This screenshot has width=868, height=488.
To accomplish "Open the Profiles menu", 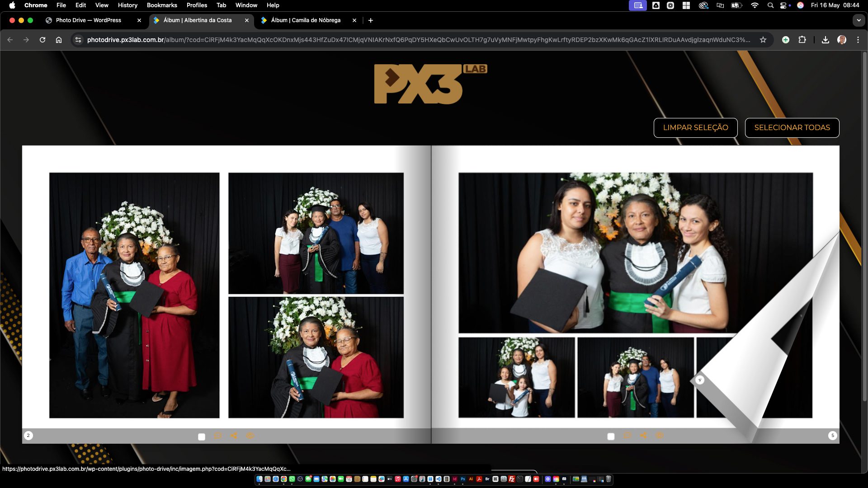I will tap(197, 5).
